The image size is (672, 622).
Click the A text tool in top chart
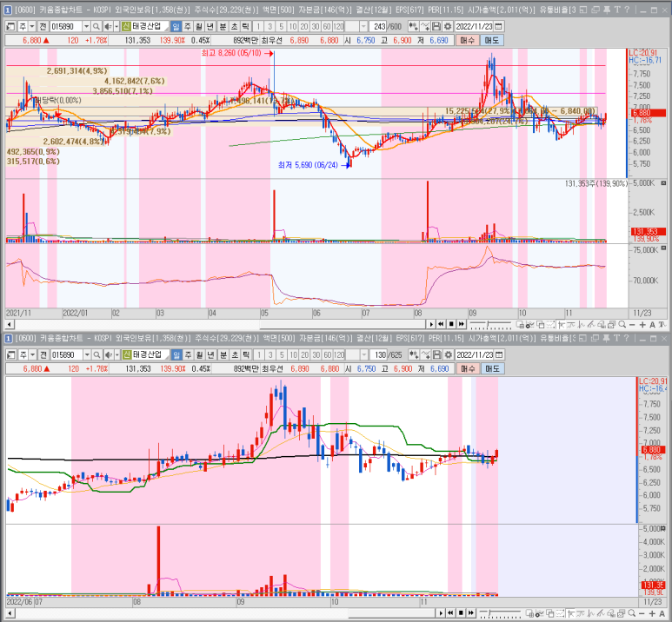tap(652, 325)
